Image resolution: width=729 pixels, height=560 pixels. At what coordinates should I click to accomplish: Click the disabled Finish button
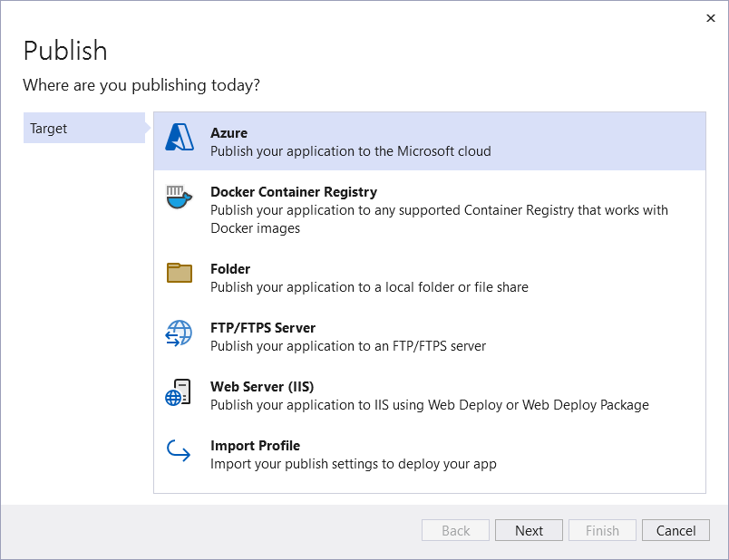click(x=602, y=530)
